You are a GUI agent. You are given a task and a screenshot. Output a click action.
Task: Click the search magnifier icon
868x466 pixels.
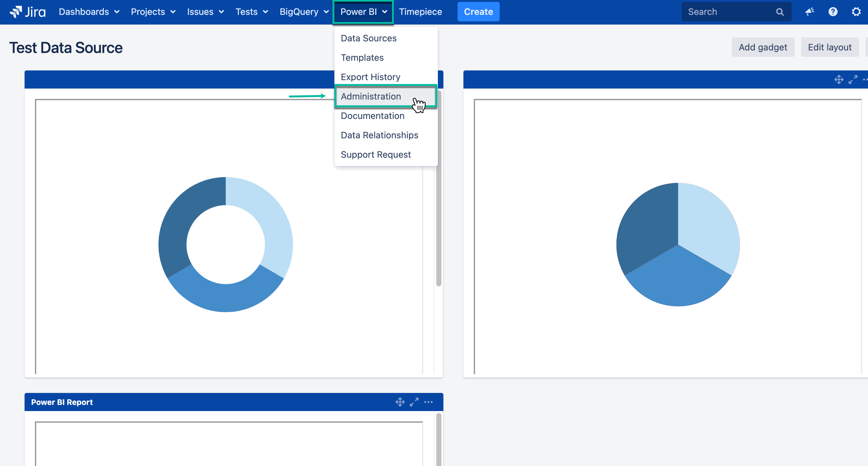coord(780,12)
